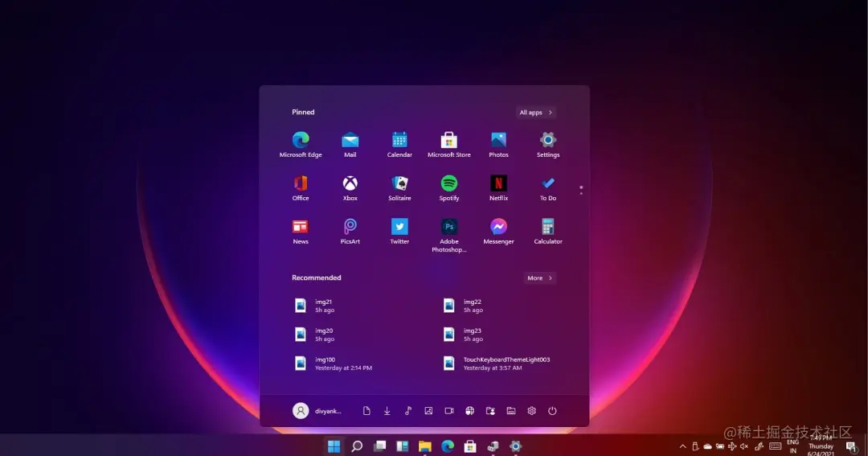Show All apps list
Image resolution: width=868 pixels, height=456 pixels.
tap(536, 113)
